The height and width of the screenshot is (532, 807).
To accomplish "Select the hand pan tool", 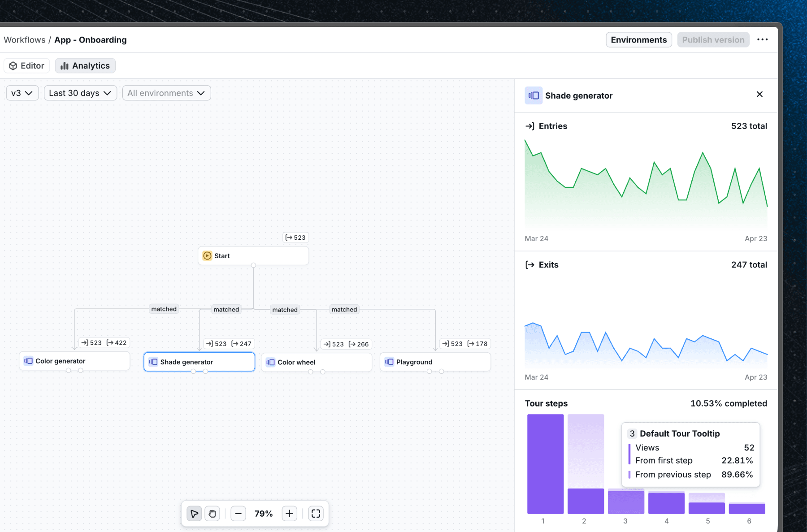I will tap(212, 514).
